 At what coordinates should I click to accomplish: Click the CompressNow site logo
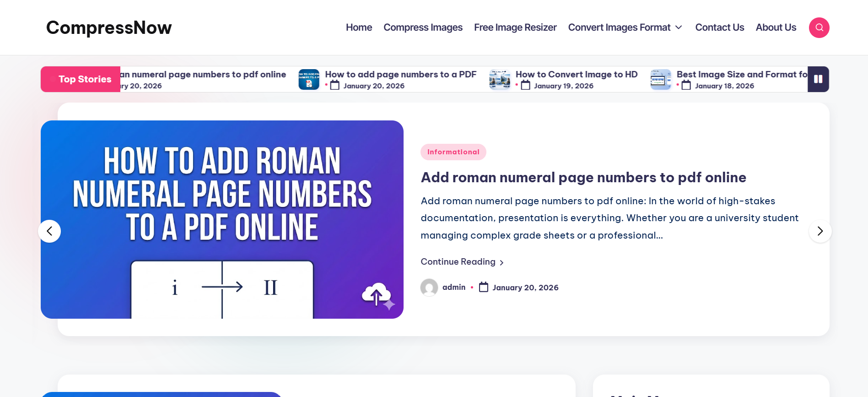click(x=109, y=27)
